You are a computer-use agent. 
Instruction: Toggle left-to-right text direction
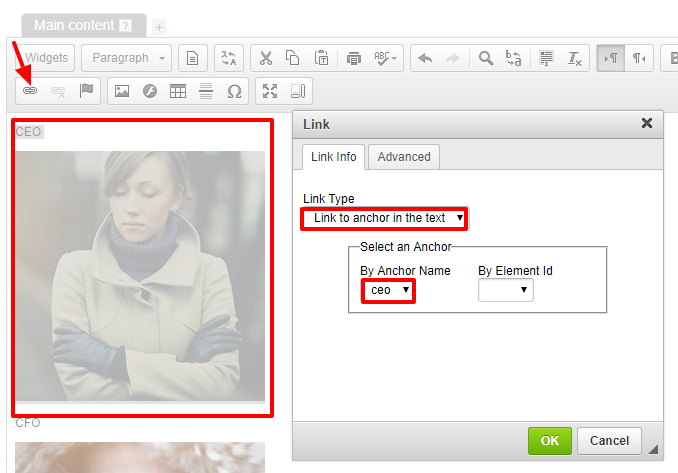611,58
